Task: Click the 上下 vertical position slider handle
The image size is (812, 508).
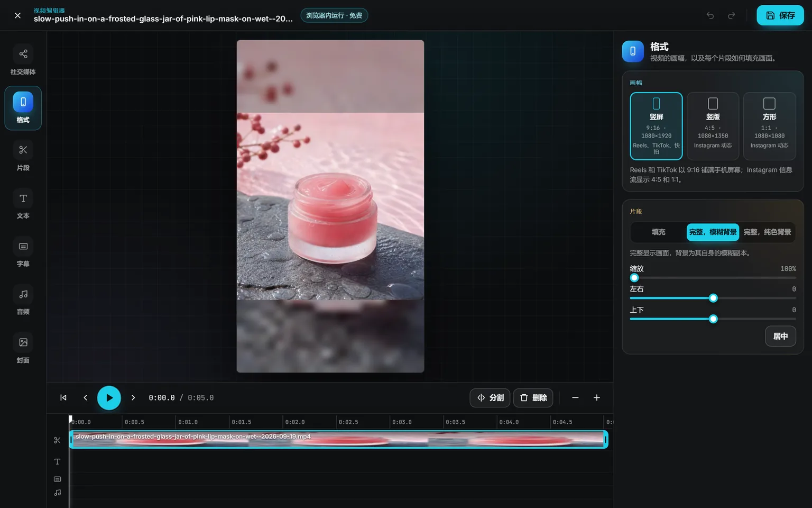Action: click(713, 319)
